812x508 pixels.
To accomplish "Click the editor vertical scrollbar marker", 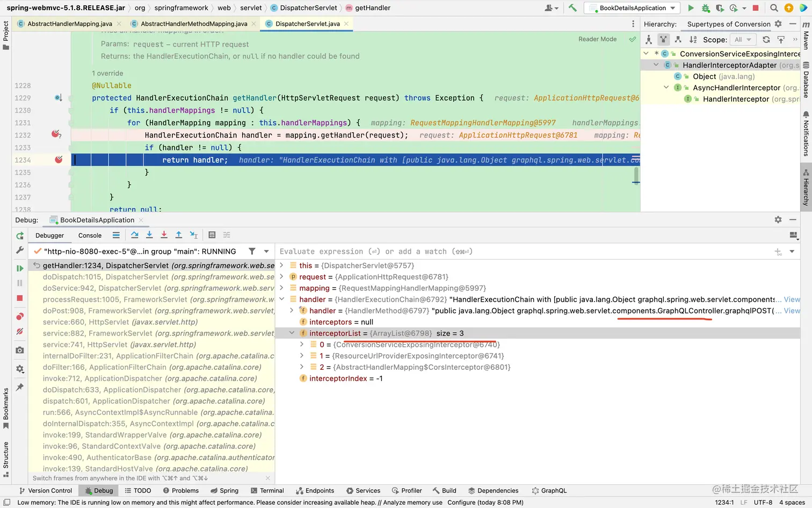I will (636, 175).
